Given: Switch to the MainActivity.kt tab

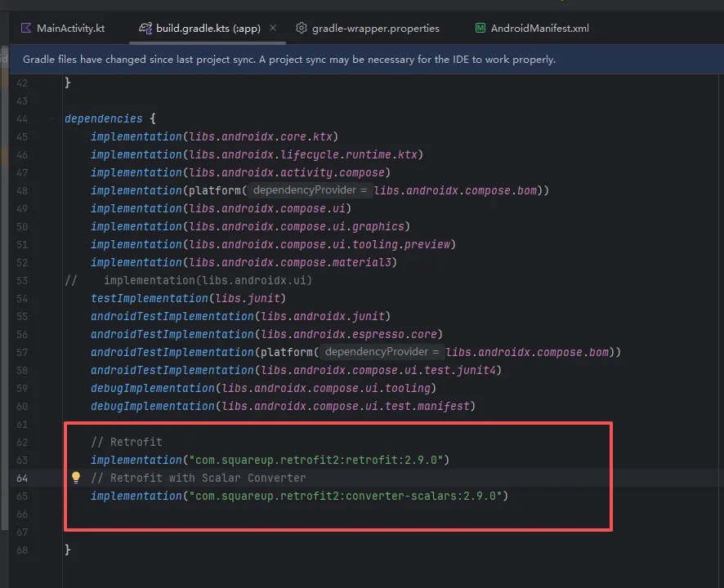Looking at the screenshot, I should coord(63,28).
